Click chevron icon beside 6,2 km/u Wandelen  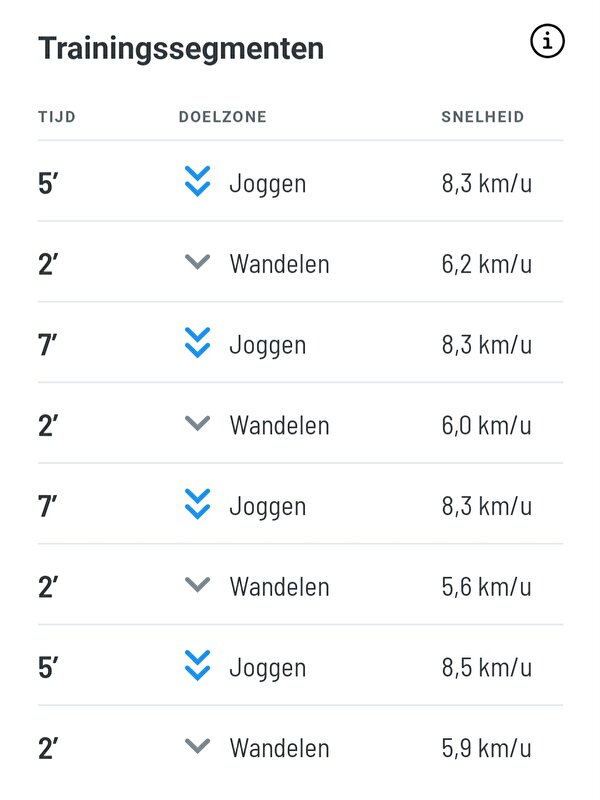198,263
